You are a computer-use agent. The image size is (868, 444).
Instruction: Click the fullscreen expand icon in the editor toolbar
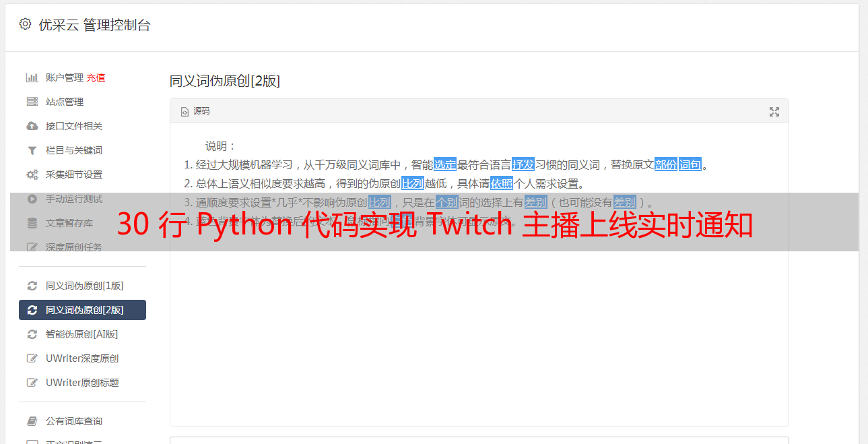click(774, 112)
